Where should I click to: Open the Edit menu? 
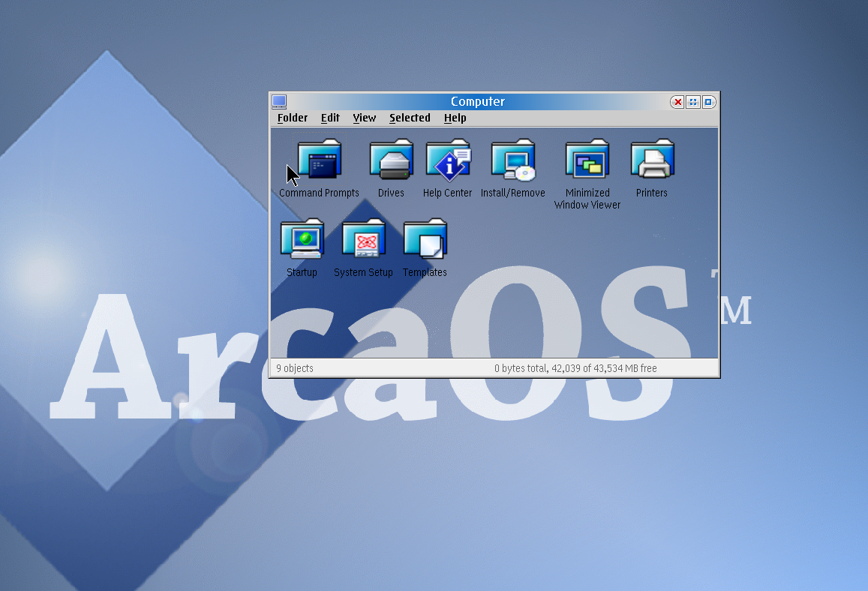click(x=330, y=118)
